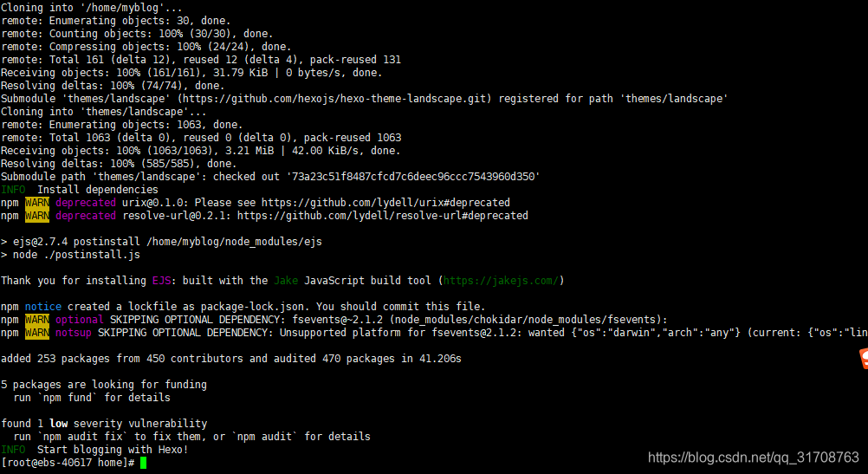
Task: Click the green INFO label before Install dependencies
Action: coord(13,190)
